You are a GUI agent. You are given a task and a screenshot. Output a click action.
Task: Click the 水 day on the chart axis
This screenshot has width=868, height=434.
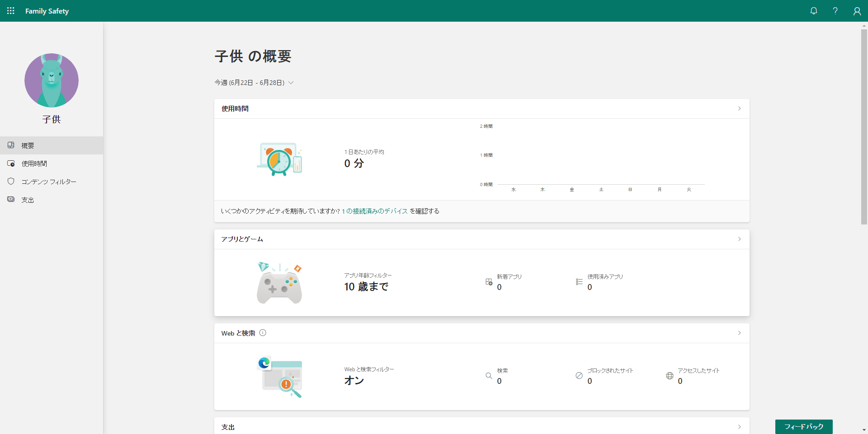(x=514, y=190)
